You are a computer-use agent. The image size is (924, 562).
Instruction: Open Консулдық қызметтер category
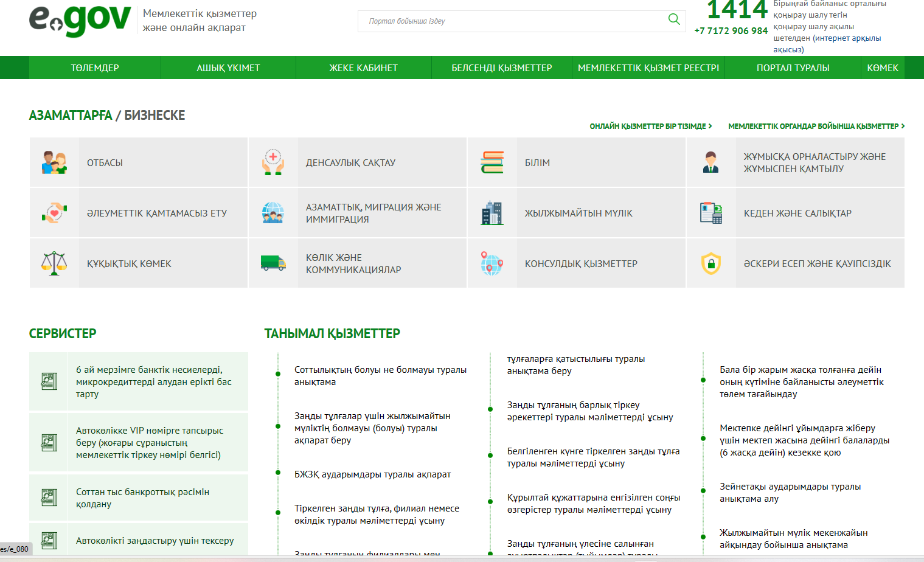[x=577, y=263]
